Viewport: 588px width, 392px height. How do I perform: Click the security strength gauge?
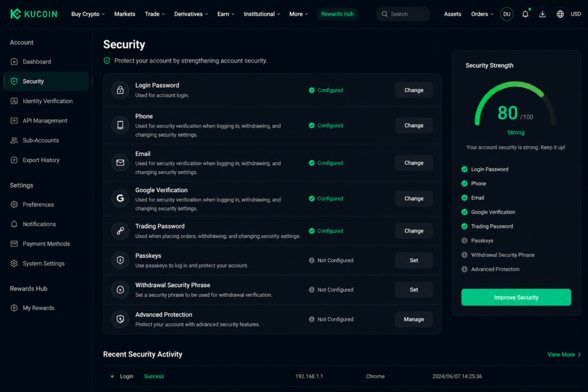(515, 104)
